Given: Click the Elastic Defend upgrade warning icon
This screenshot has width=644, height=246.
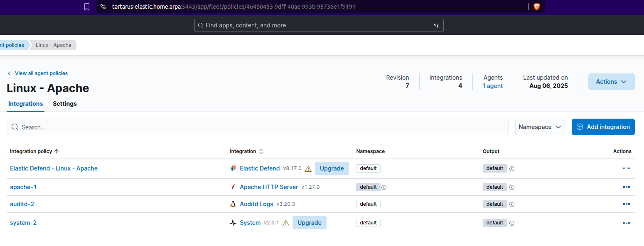Looking at the screenshot, I should [x=308, y=169].
